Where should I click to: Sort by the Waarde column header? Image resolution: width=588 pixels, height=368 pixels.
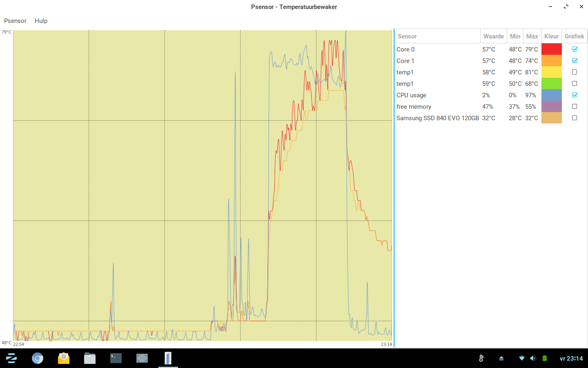pos(494,36)
